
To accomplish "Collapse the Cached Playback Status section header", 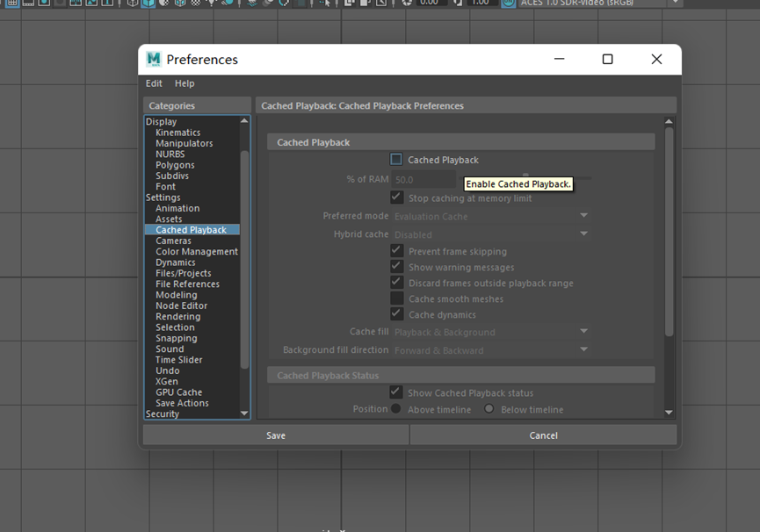I will [x=461, y=375].
